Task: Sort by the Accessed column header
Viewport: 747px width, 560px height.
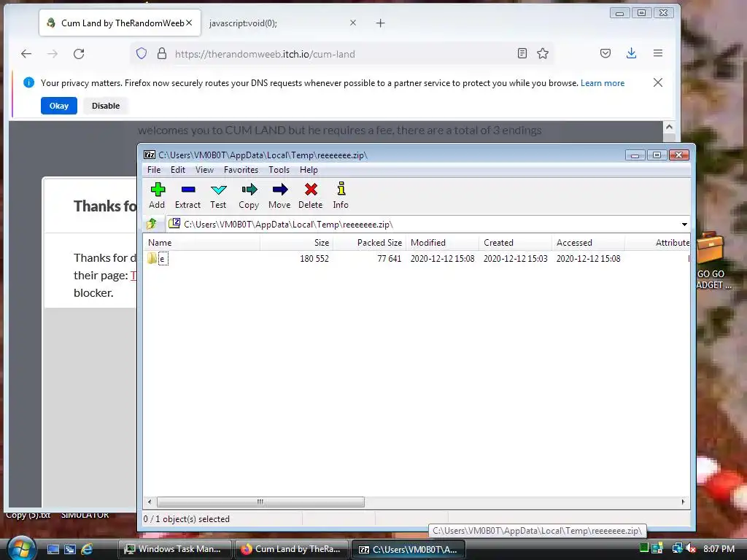Action: [588, 243]
